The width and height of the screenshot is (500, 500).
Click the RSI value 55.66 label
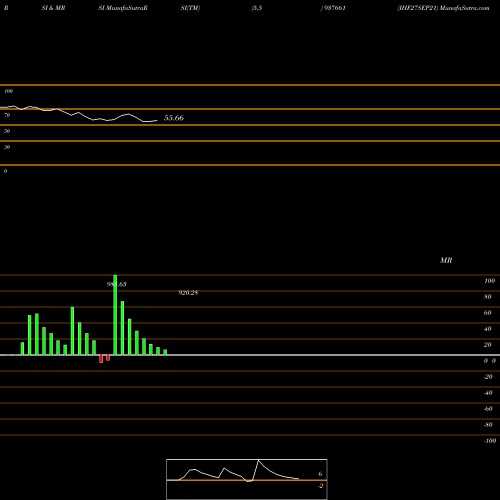point(174,118)
